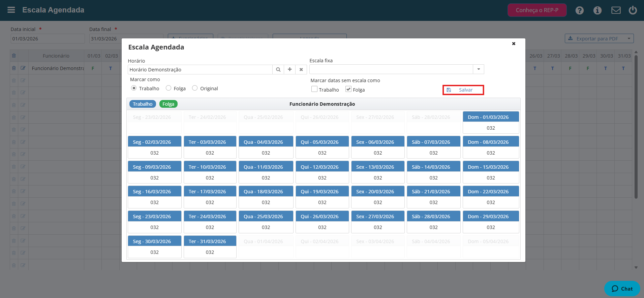The image size is (644, 298).
Task: Click 032 cell under Qui - 26/03/2026
Action: (322, 227)
